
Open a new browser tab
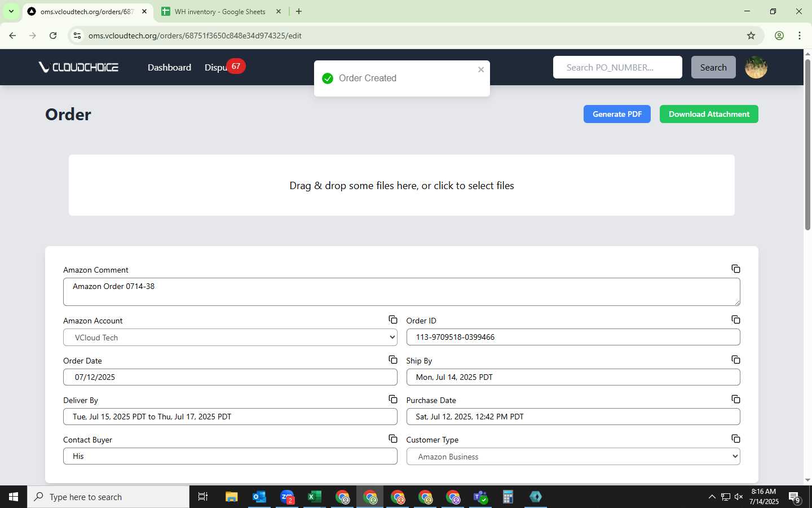pyautogui.click(x=299, y=11)
